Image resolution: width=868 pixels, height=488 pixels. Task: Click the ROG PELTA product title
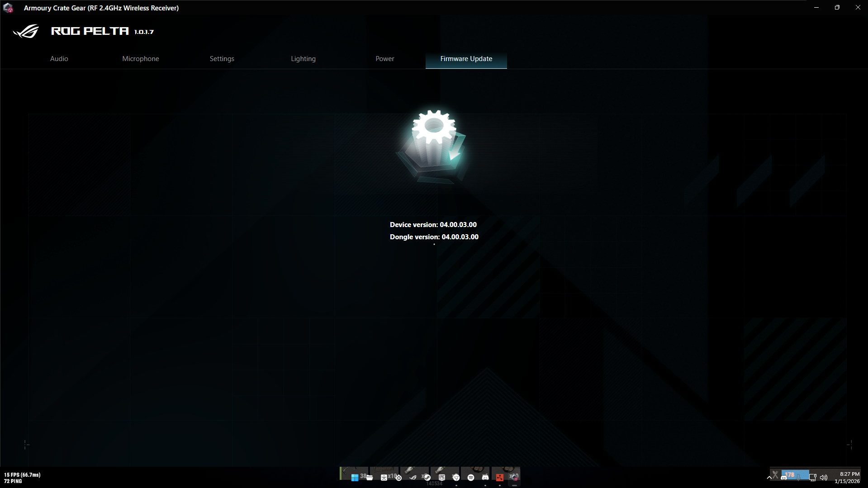[x=90, y=31]
